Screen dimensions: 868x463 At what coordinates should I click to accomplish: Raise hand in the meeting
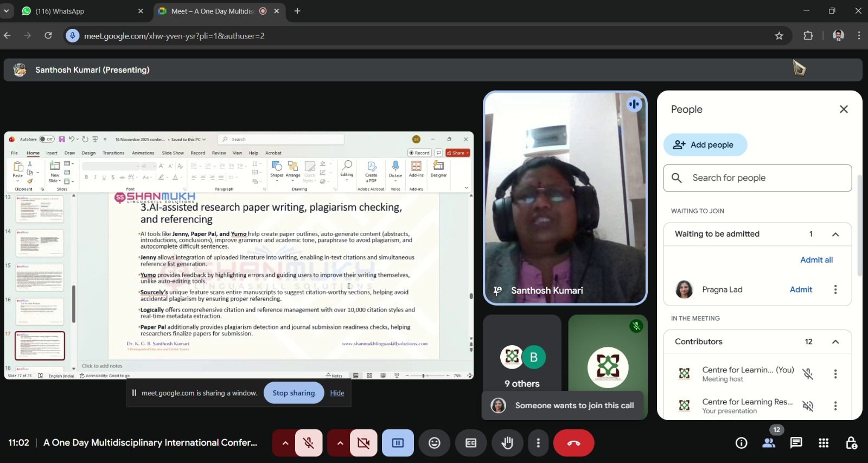click(x=507, y=443)
